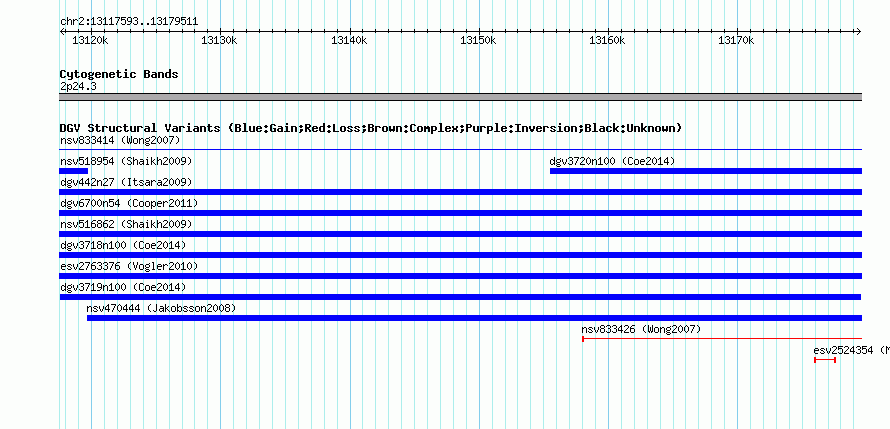Click the blue gain bar under dgv3720n100
Screen dimensions: 890x429
point(706,171)
